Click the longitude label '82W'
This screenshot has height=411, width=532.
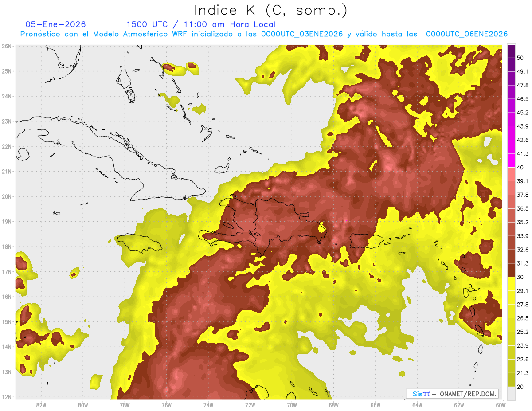point(41,405)
